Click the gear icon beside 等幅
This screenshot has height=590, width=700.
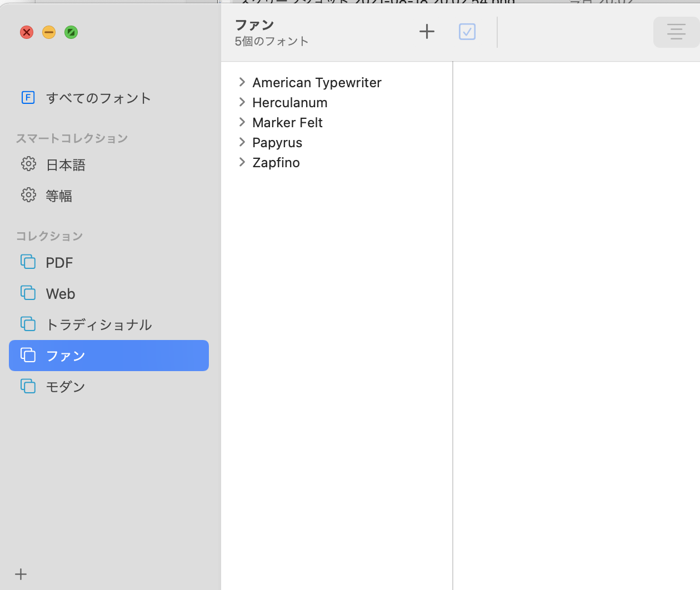click(x=28, y=195)
